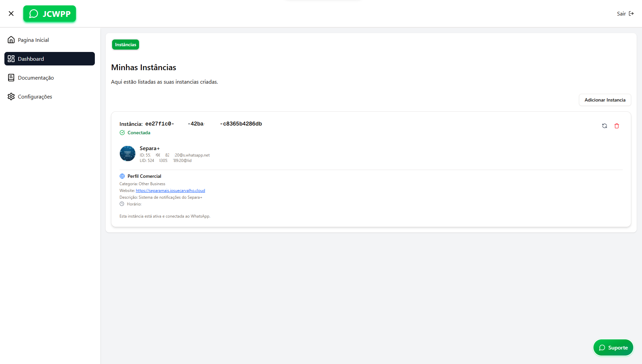Go to Configurações in the sidebar
642x364 pixels.
35,97
